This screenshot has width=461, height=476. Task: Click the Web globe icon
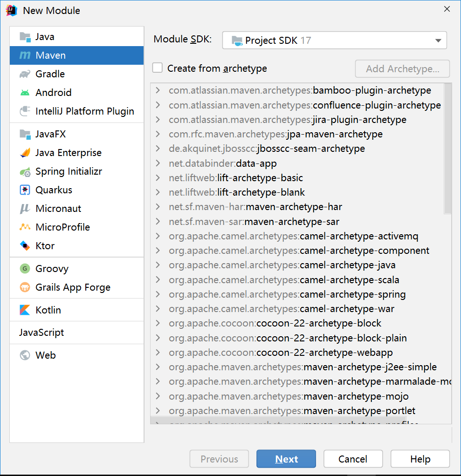[x=25, y=355]
